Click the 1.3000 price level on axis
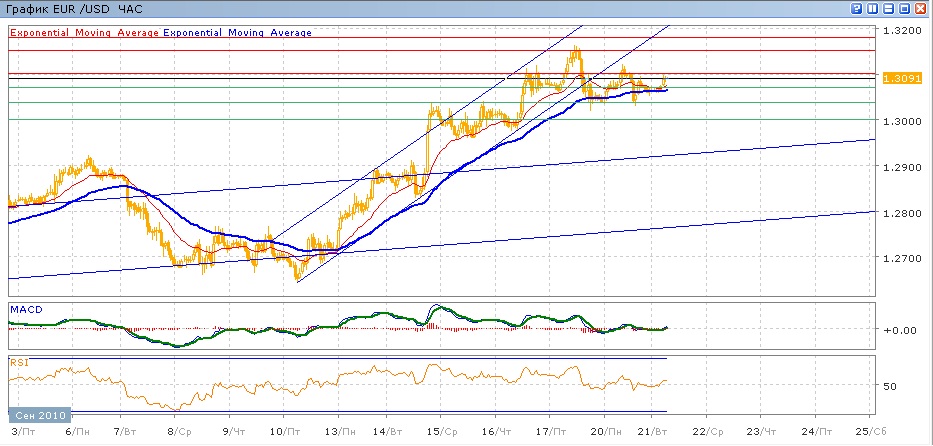 [899, 121]
